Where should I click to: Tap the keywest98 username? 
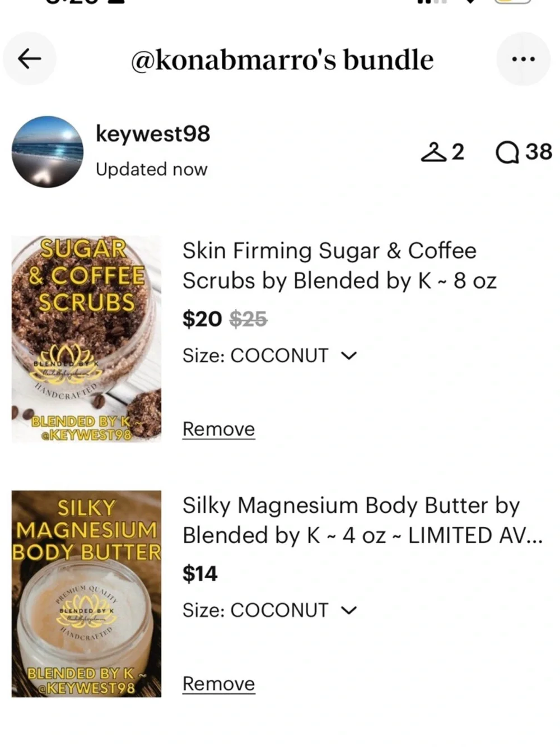click(x=153, y=133)
